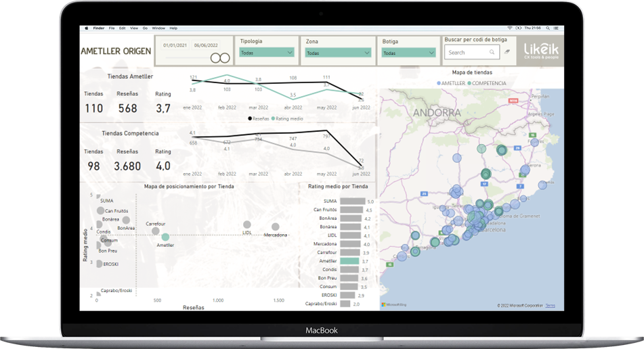Click the left date slider handle

coord(215,58)
